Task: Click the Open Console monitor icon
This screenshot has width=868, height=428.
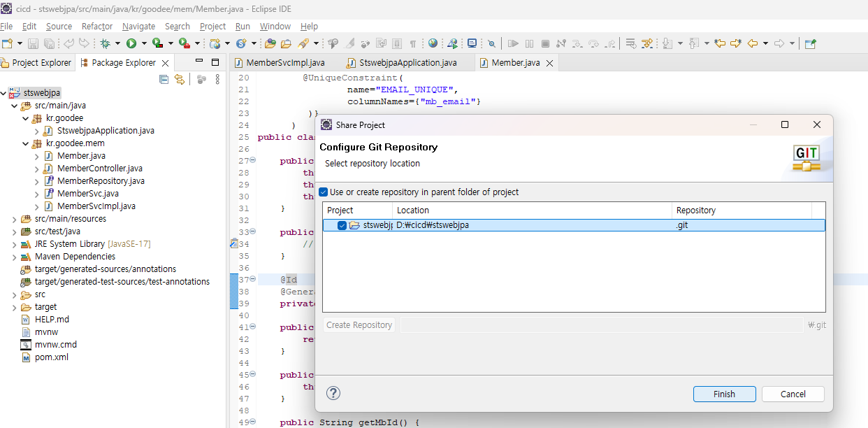Action: (472, 43)
